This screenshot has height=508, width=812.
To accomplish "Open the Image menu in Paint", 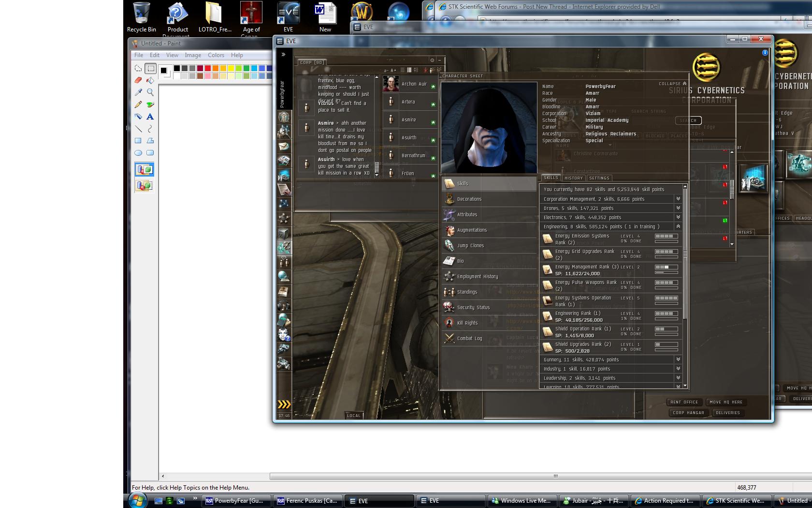I will pyautogui.click(x=193, y=55).
